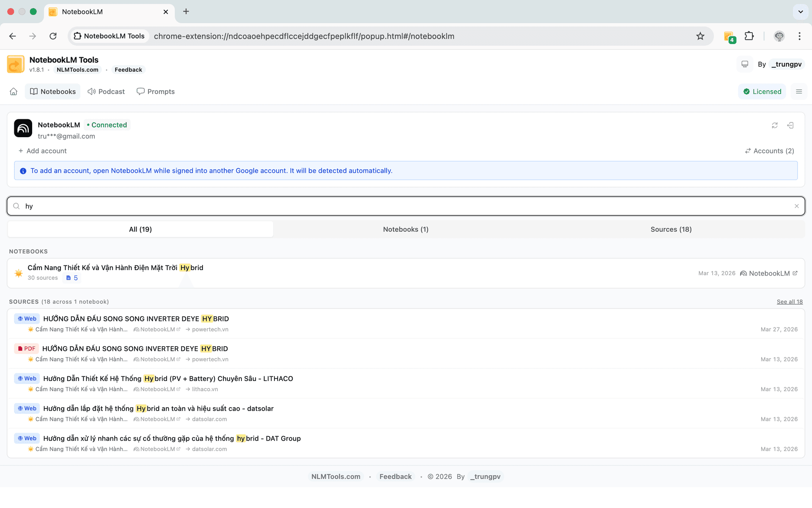The image size is (812, 508).
Task: Click the bookmark star in the address bar
Action: [700, 36]
